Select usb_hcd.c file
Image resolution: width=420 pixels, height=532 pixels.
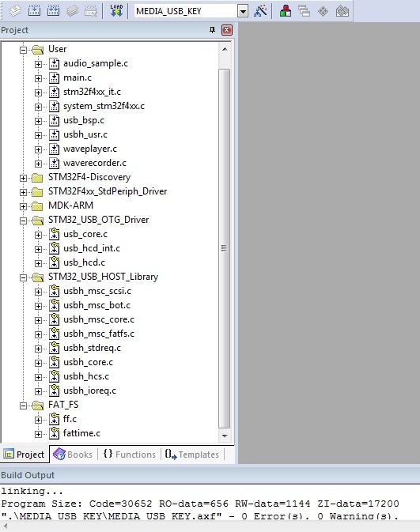pos(84,262)
